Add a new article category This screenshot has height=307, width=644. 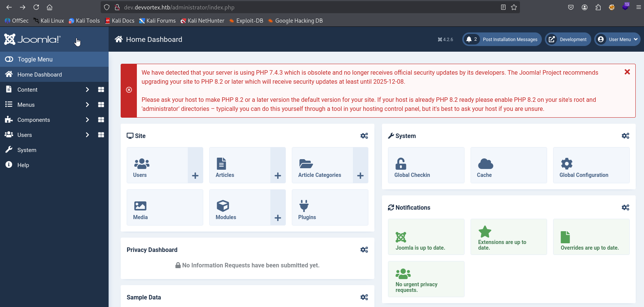point(360,165)
